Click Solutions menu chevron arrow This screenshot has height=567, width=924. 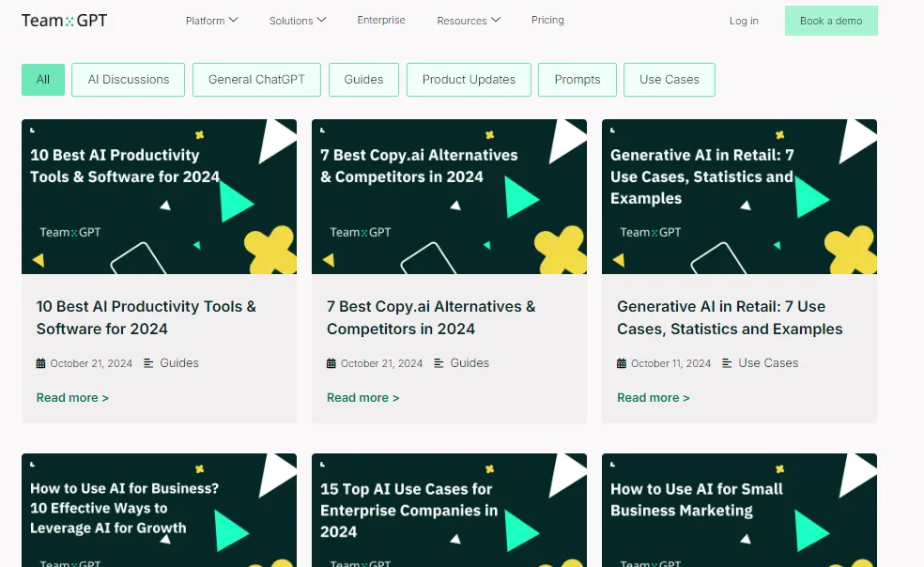pyautogui.click(x=321, y=20)
